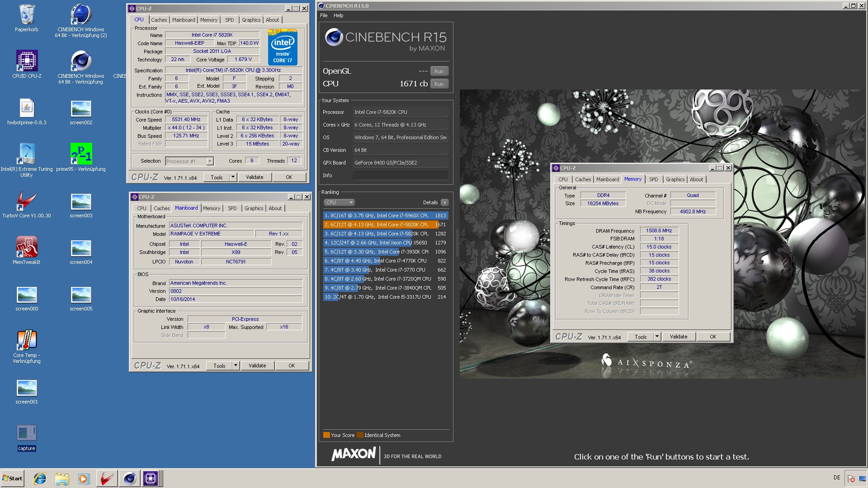868x488 pixels.
Task: Select ranking row i7-3770 score 662
Action: click(386, 270)
